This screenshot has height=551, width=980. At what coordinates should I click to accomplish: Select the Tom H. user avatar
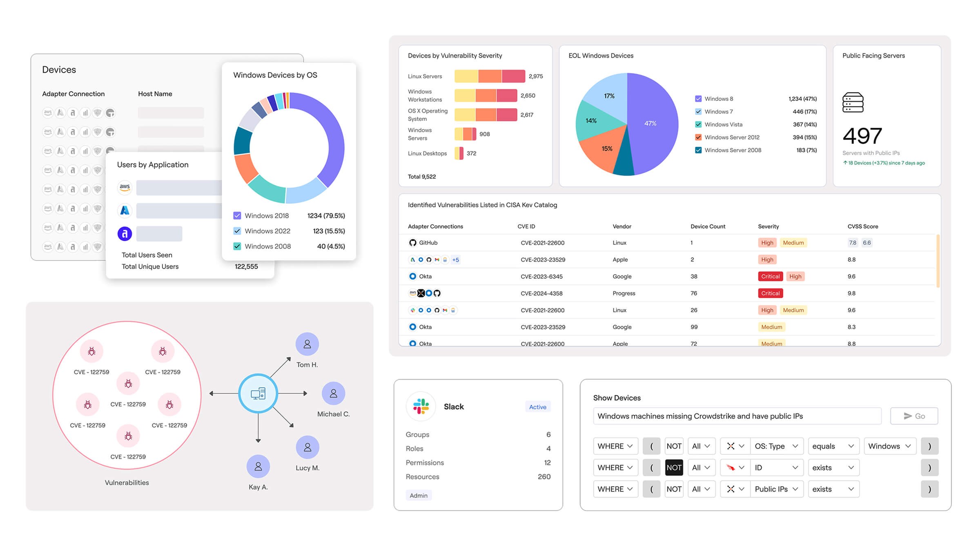[x=307, y=344]
